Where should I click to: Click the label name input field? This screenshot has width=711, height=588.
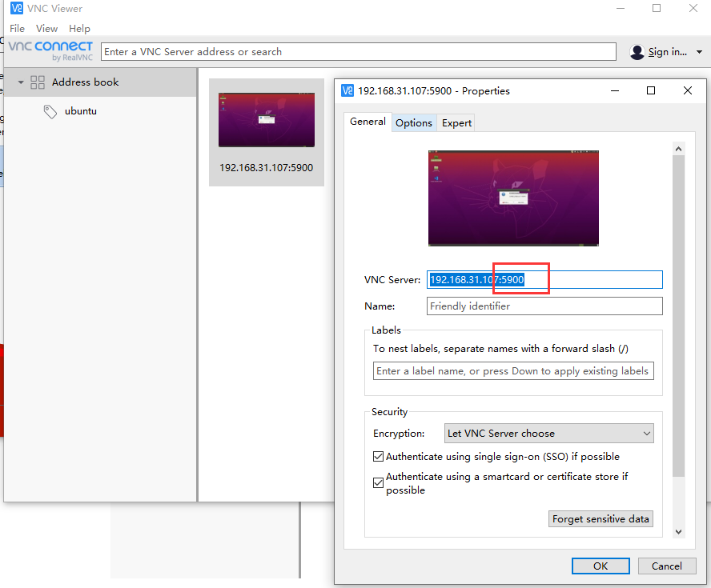click(x=513, y=371)
